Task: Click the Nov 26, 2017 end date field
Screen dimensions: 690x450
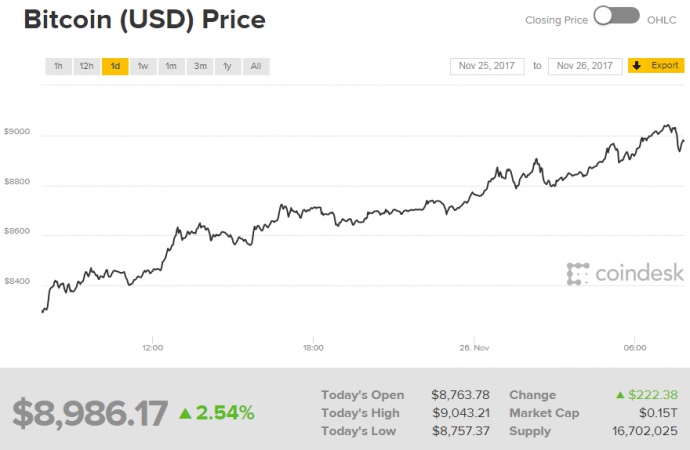Action: coord(584,66)
